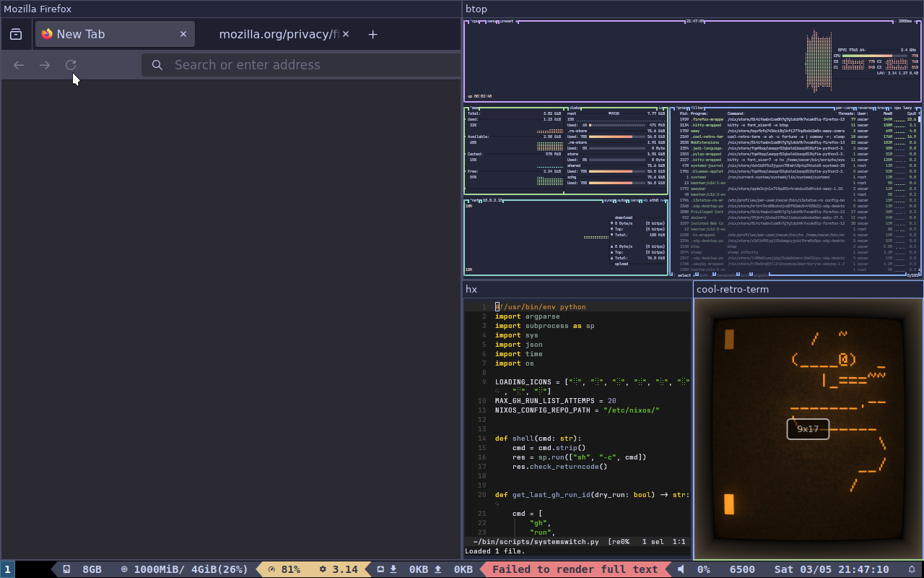Click the CPU usage meter in btop
This screenshot has width=924, height=578.
[876, 55]
